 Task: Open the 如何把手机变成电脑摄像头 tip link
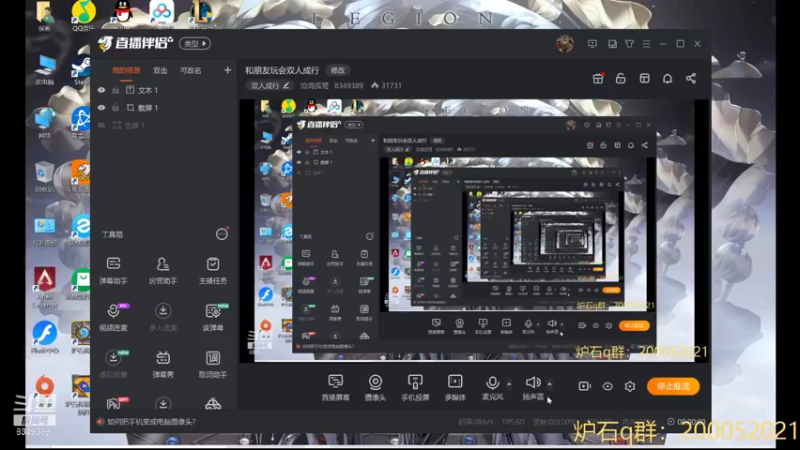click(x=152, y=422)
